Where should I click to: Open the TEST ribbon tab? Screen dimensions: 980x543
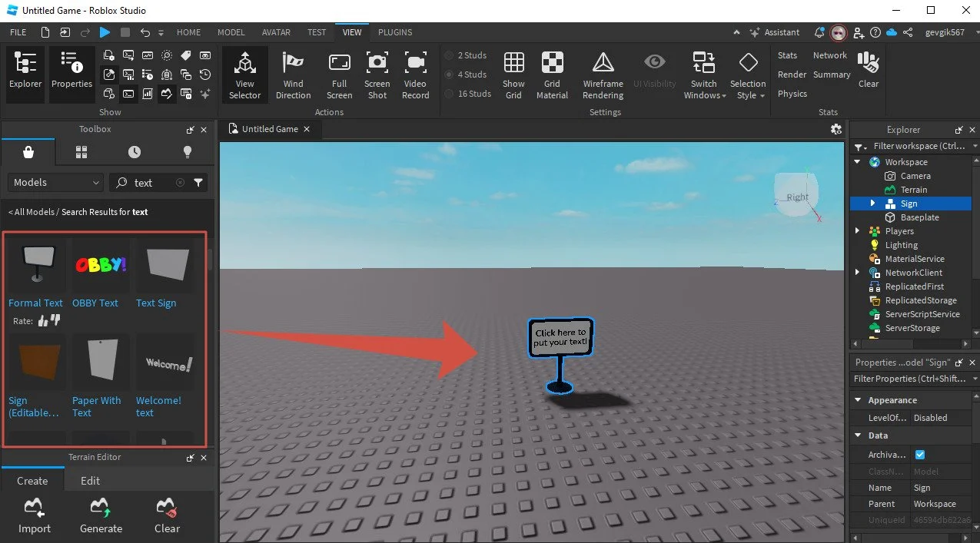coord(317,32)
